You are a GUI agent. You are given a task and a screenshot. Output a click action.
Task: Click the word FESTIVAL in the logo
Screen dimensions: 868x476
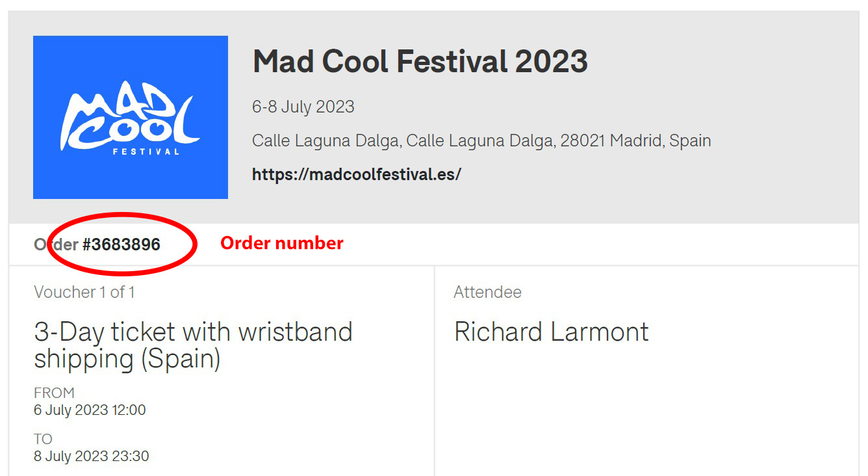pos(146,152)
